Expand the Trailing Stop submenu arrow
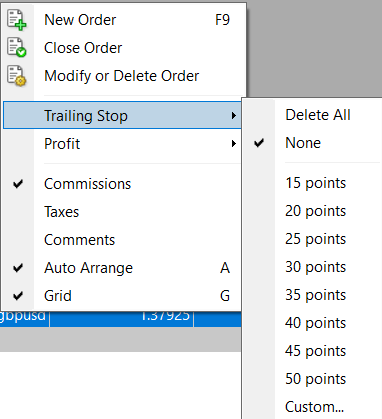 [x=234, y=116]
